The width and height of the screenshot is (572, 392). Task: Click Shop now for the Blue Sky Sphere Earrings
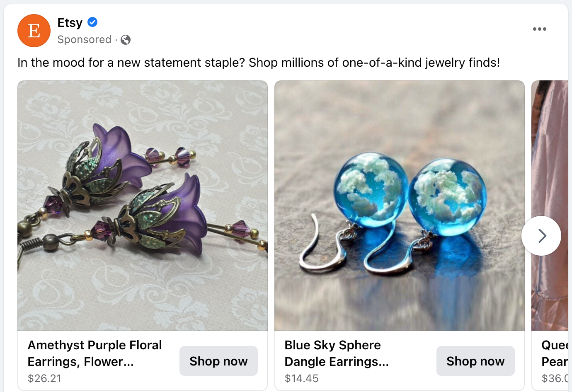(475, 361)
